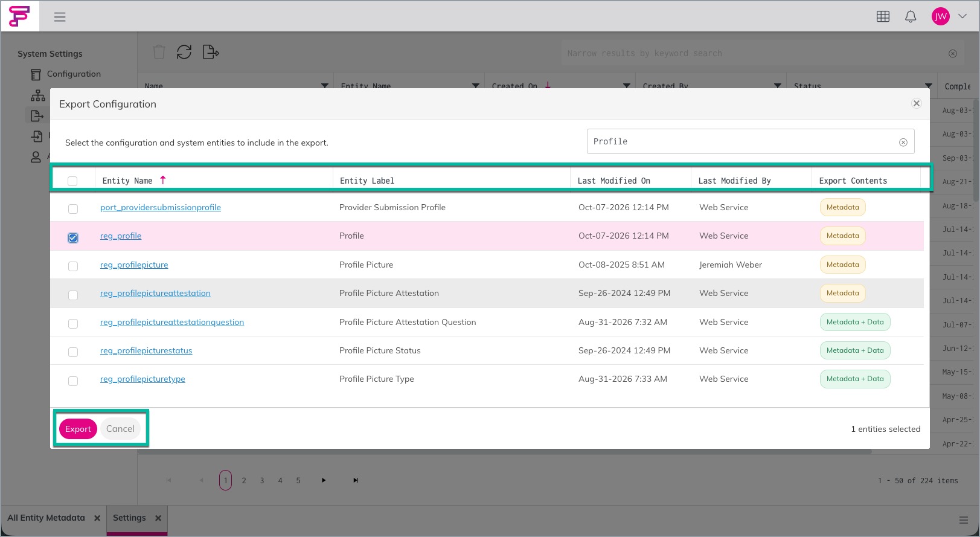This screenshot has width=980, height=537.
Task: Go to next page arrow
Action: pyautogui.click(x=324, y=480)
